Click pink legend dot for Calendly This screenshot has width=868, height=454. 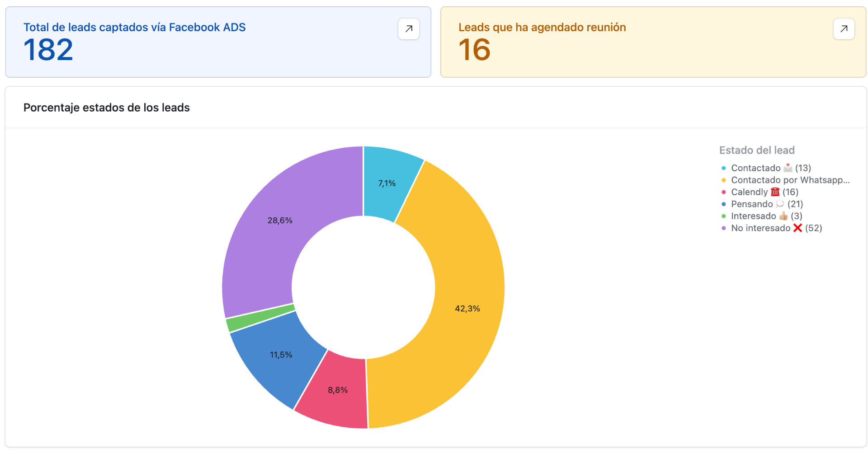[x=724, y=192]
